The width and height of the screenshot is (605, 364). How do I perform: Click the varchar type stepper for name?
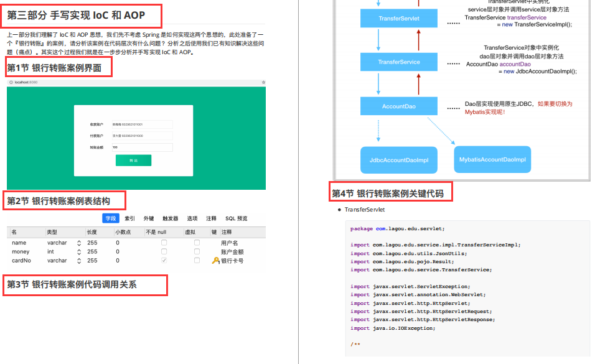(x=79, y=241)
